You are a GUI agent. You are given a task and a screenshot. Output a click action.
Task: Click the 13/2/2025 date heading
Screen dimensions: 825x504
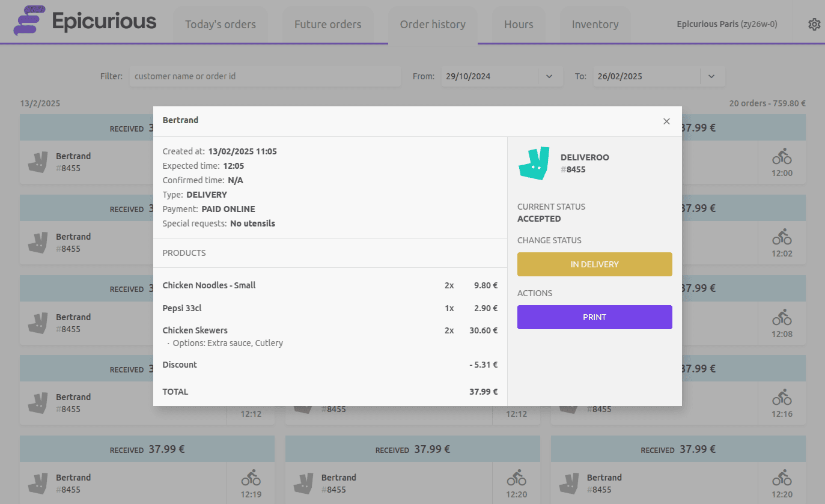tap(40, 103)
